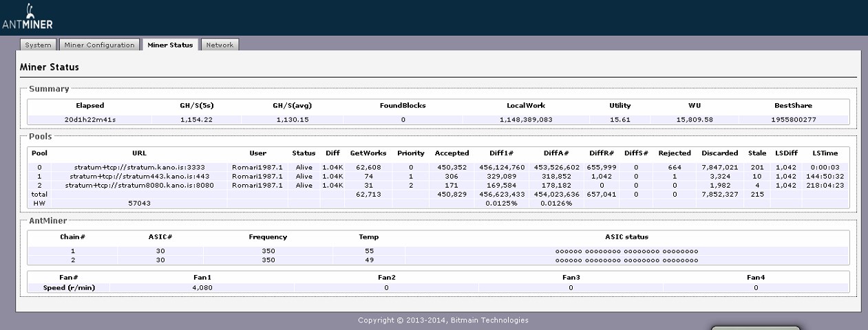Click the LSDiff column header
868x330 pixels.
pyautogui.click(x=786, y=153)
